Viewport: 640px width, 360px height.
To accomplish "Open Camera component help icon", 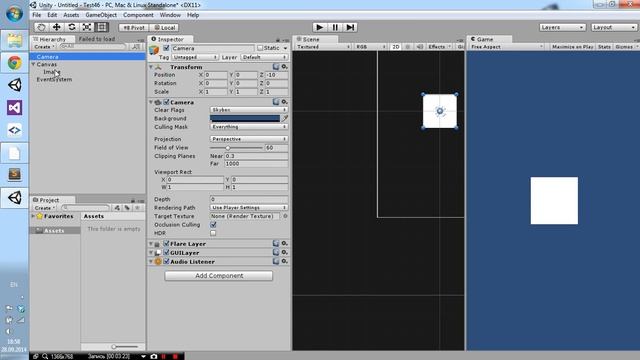I will tap(276, 102).
